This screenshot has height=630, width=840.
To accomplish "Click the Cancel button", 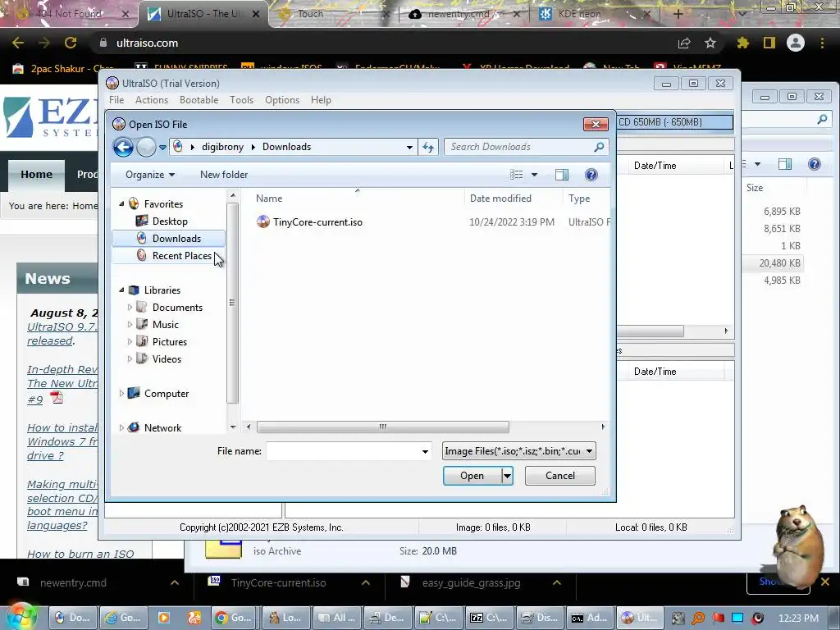I will pyautogui.click(x=559, y=476).
